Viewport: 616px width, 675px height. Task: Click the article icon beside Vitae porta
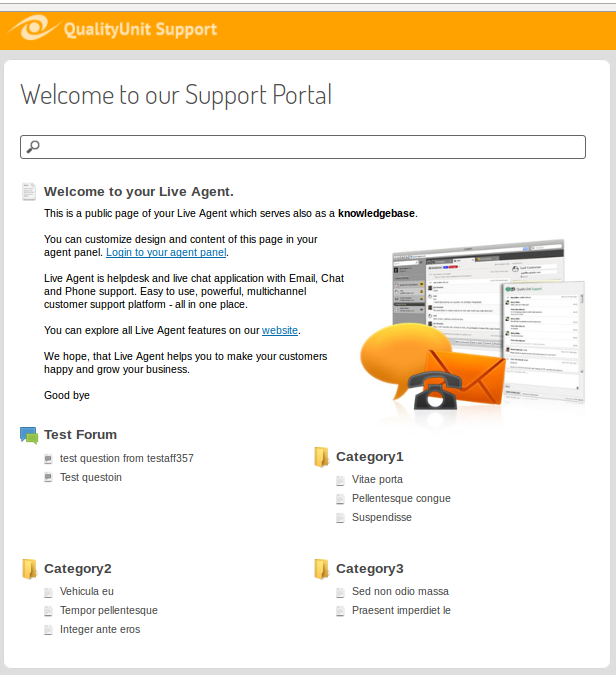pyautogui.click(x=341, y=480)
